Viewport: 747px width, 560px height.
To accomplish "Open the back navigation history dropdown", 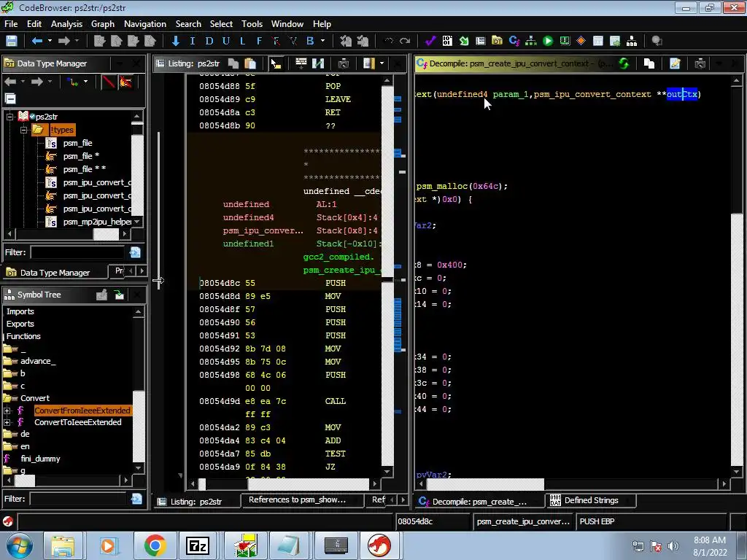I will (50, 41).
